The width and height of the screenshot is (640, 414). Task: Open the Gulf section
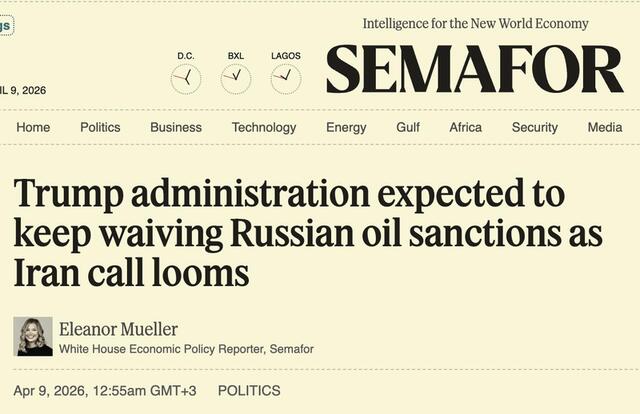point(408,127)
